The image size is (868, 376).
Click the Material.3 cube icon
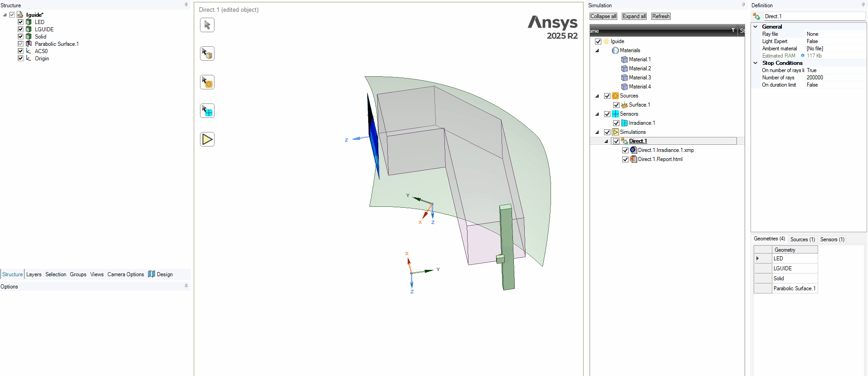(624, 78)
